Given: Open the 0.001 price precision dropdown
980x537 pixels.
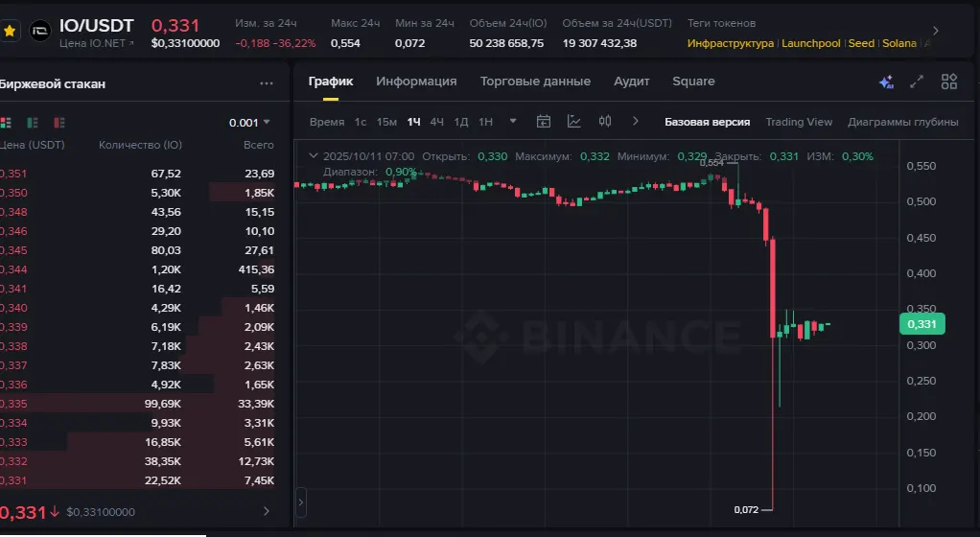Looking at the screenshot, I should pyautogui.click(x=249, y=123).
